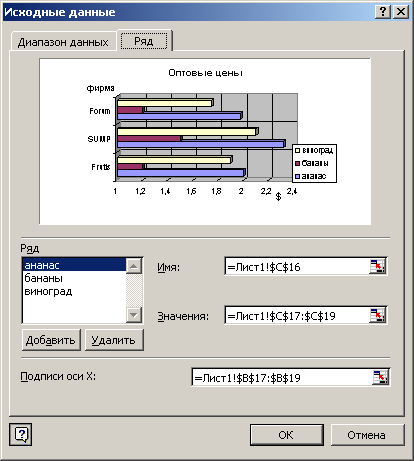Click the Подписи оси X range selector icon

click(x=381, y=377)
